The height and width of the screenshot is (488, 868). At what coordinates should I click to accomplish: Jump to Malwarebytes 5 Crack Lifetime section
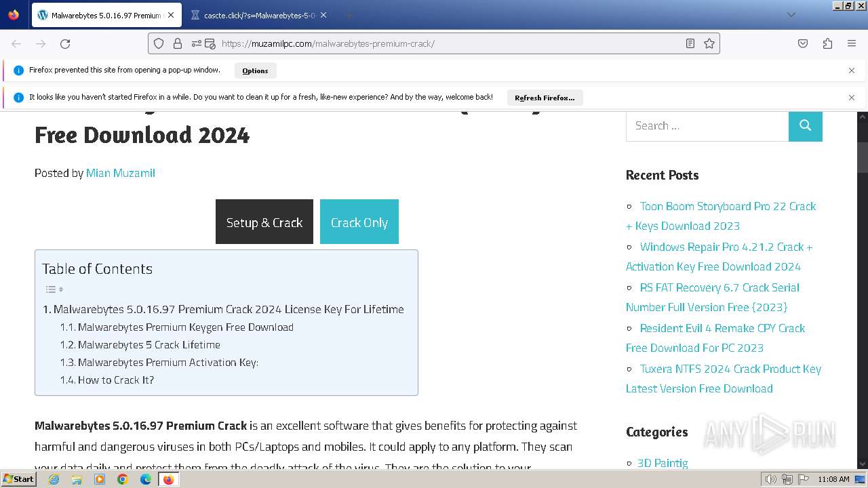tap(149, 344)
